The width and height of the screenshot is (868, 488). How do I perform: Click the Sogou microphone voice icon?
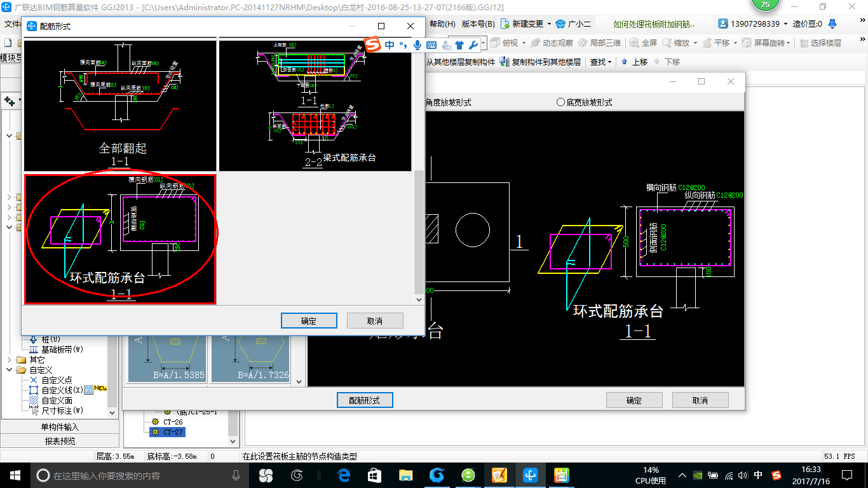(417, 45)
